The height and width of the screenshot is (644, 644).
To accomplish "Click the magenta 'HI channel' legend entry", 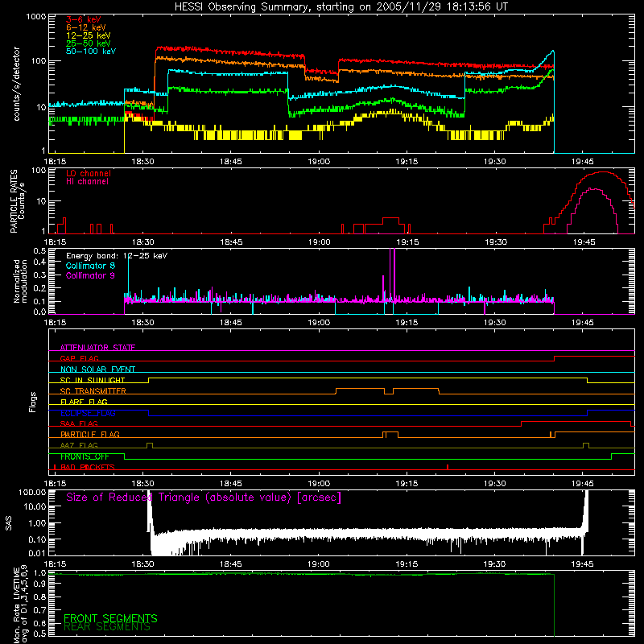I will (x=87, y=182).
